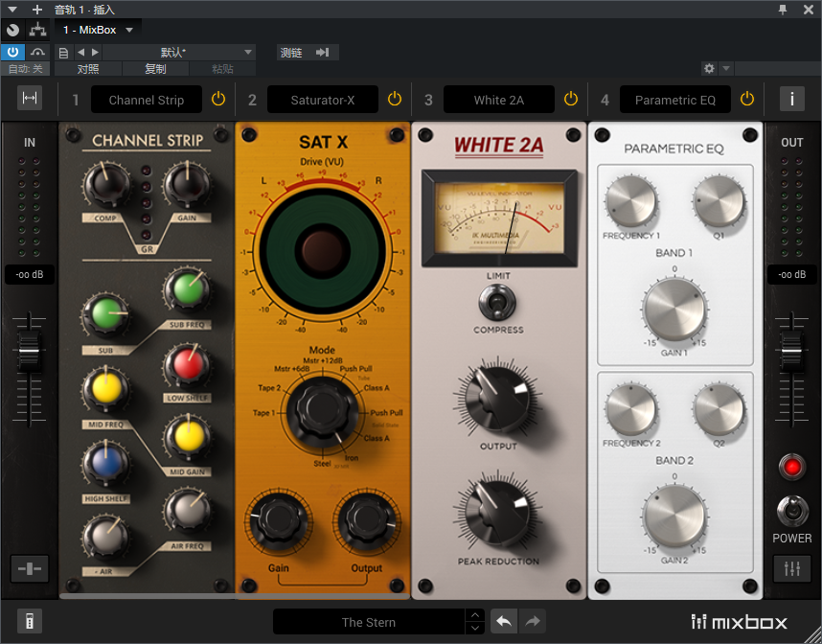Click the White 2A VU meter
The height and width of the screenshot is (644, 822).
(x=499, y=218)
